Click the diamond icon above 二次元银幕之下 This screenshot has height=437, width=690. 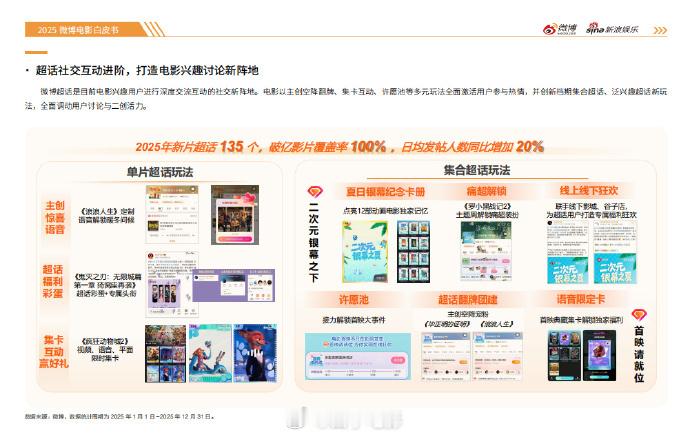(x=315, y=192)
